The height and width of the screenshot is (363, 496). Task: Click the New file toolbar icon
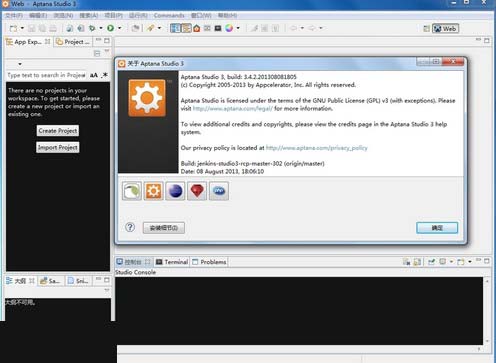pyautogui.click(x=13, y=28)
